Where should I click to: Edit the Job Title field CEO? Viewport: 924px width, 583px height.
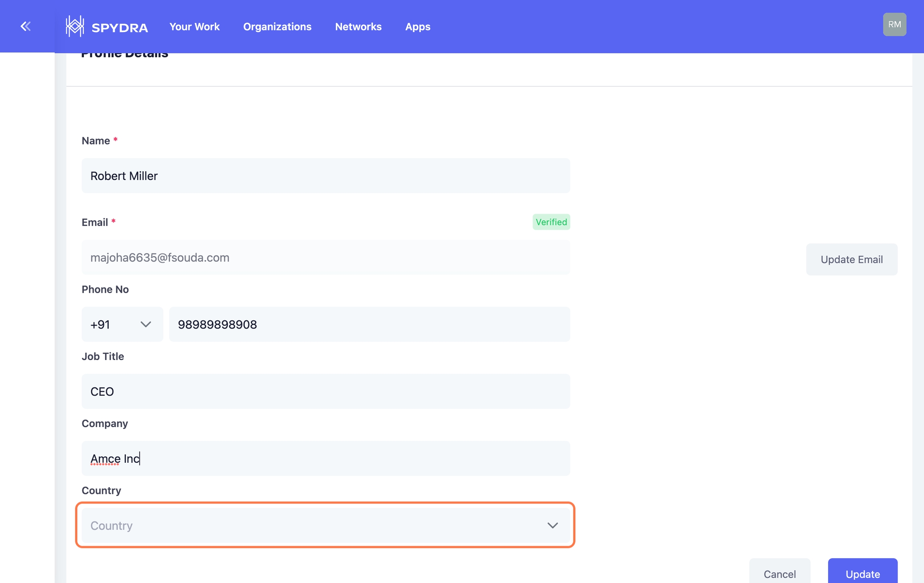(325, 391)
